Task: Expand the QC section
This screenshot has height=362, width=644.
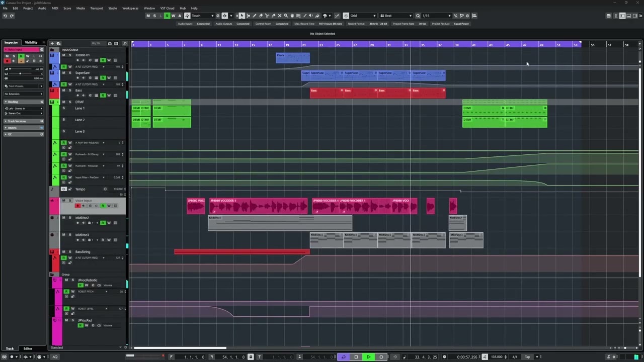Action: point(24,134)
